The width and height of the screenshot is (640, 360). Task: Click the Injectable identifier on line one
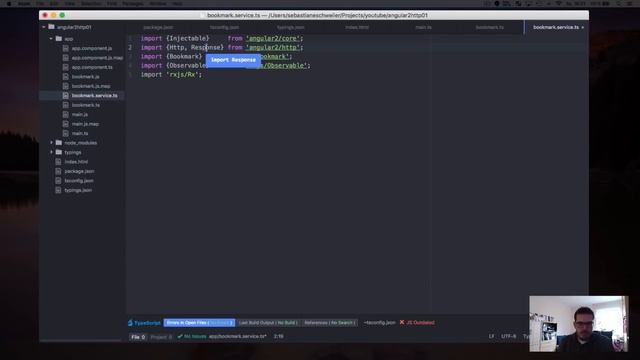pos(187,38)
